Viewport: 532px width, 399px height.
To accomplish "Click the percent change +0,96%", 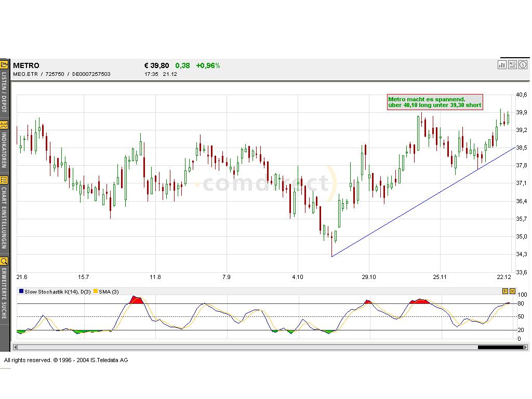I will pos(208,65).
